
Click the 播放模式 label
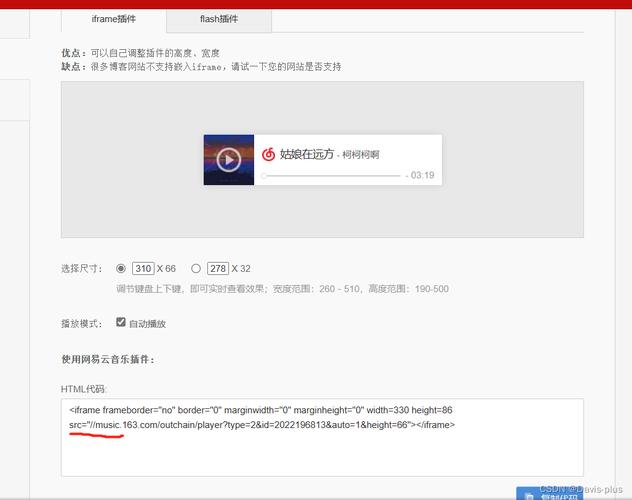coord(82,324)
